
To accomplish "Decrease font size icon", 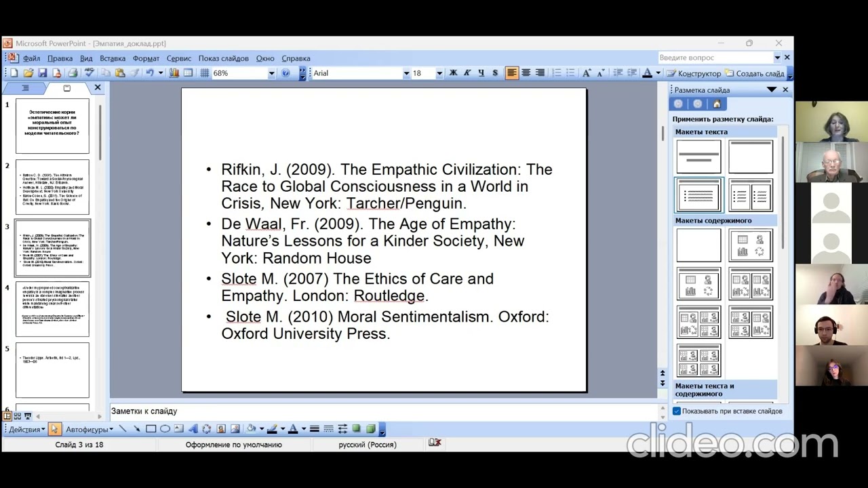I will [x=601, y=73].
